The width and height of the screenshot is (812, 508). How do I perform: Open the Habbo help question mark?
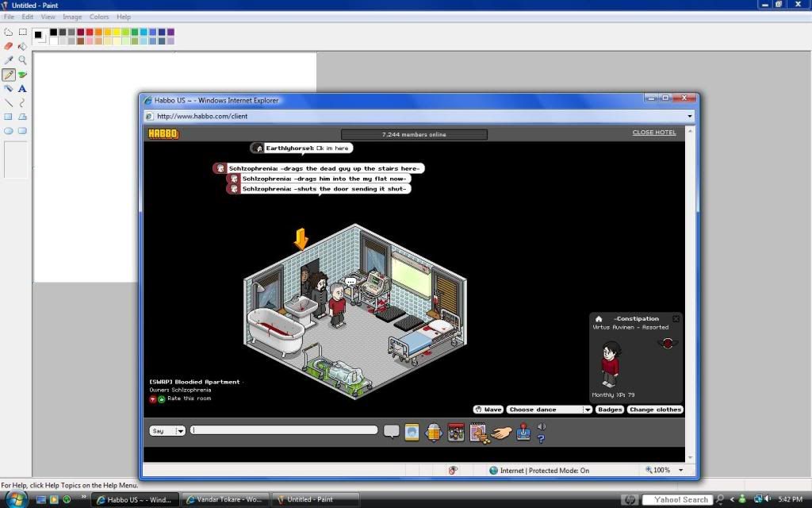coord(541,438)
